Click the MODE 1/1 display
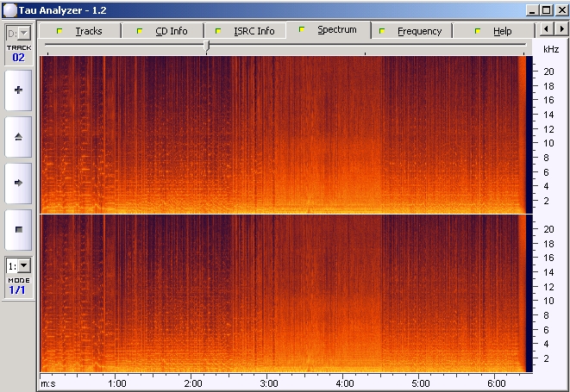 [x=17, y=290]
